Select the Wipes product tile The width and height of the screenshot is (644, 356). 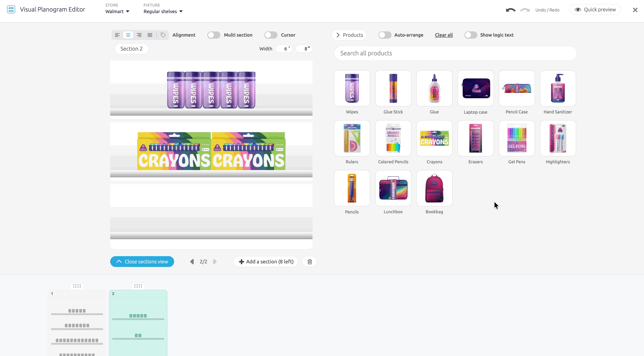coord(352,88)
